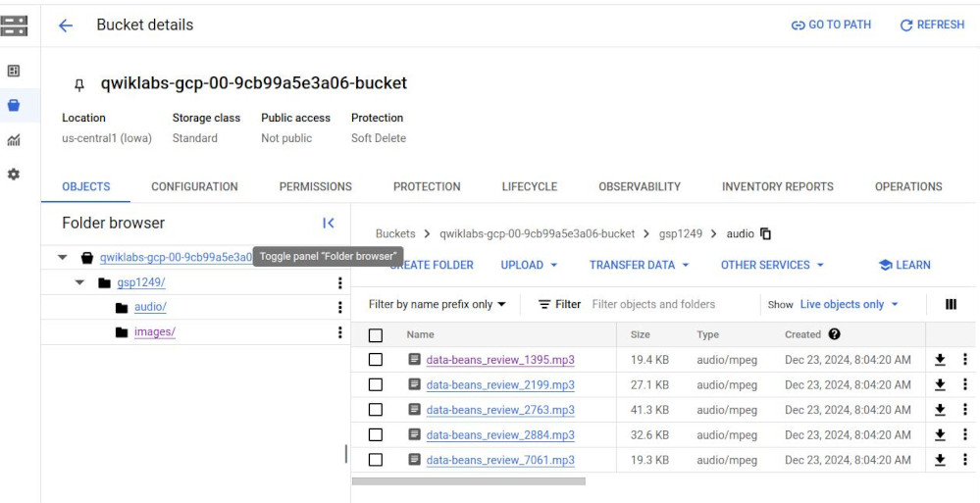Click the Folder browser panel divider handle
This screenshot has width=980, height=503.
[346, 454]
